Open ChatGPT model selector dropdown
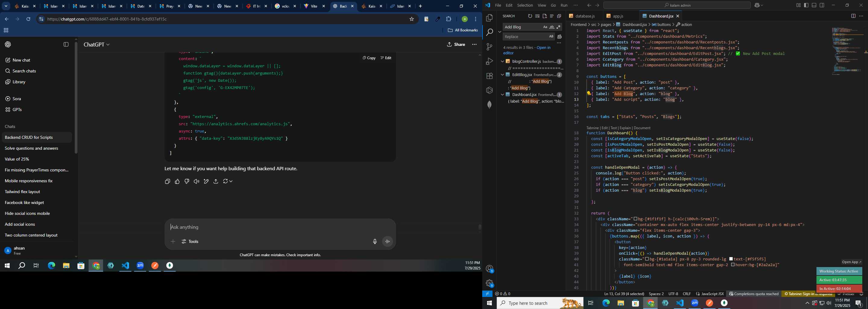 click(97, 45)
